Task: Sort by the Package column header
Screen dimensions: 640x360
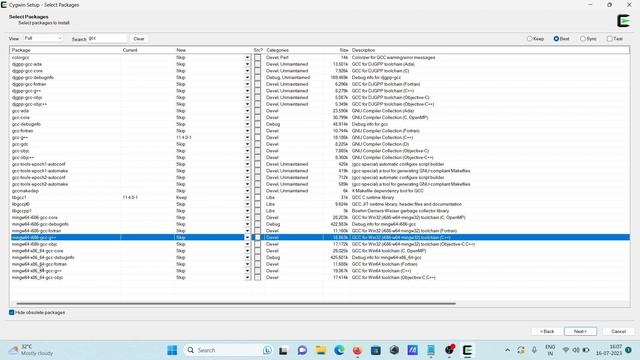Action: [65, 50]
